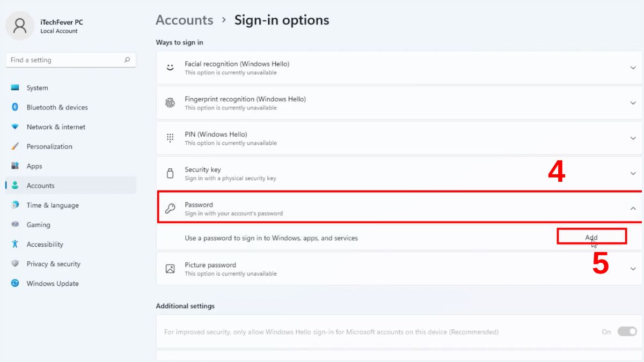The width and height of the screenshot is (644, 362).
Task: Click the Windows Update icon
Action: pyautogui.click(x=15, y=283)
